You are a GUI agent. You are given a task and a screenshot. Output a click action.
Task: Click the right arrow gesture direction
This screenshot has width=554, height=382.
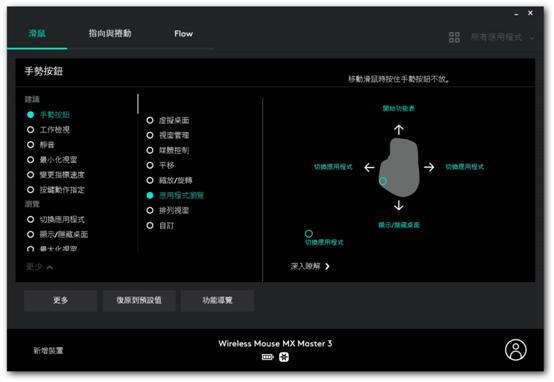[x=429, y=167]
